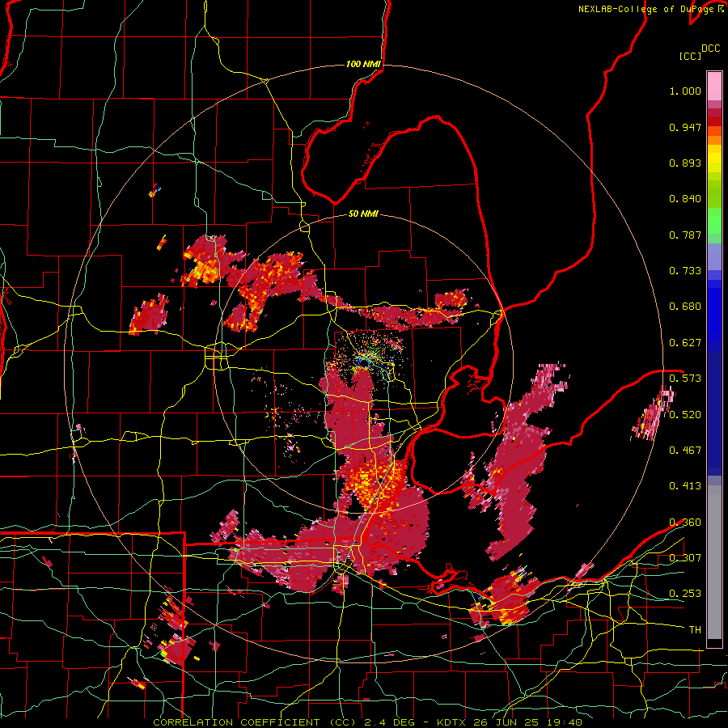
Task: Click the 0.413 value on the color scale
Action: [685, 485]
